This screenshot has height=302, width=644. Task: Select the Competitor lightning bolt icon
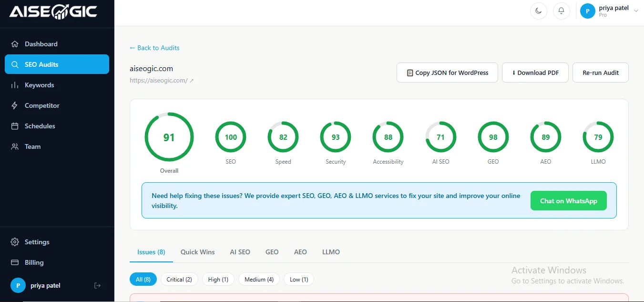coord(15,105)
